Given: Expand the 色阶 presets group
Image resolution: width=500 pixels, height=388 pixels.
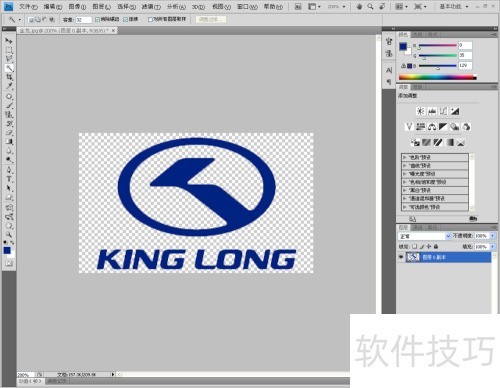Looking at the screenshot, I should point(404,157).
